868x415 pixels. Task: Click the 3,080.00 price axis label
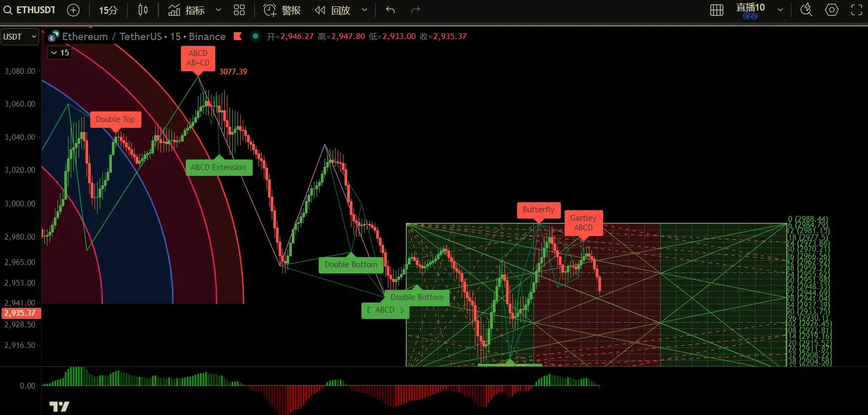pos(20,71)
